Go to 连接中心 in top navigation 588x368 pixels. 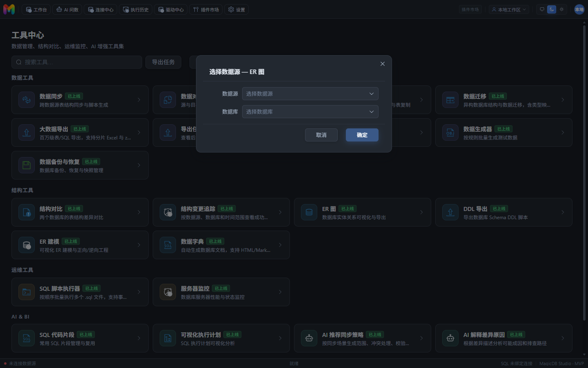pyautogui.click(x=100, y=9)
